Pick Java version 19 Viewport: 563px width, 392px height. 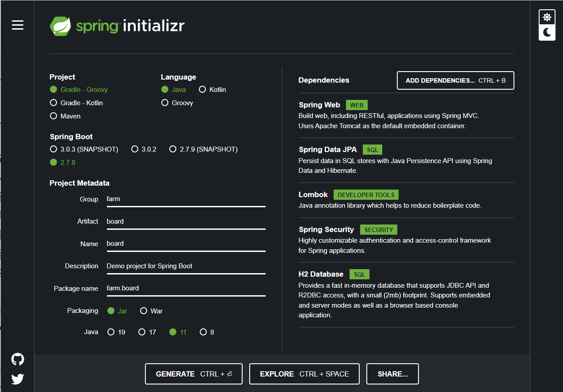[x=116, y=332]
